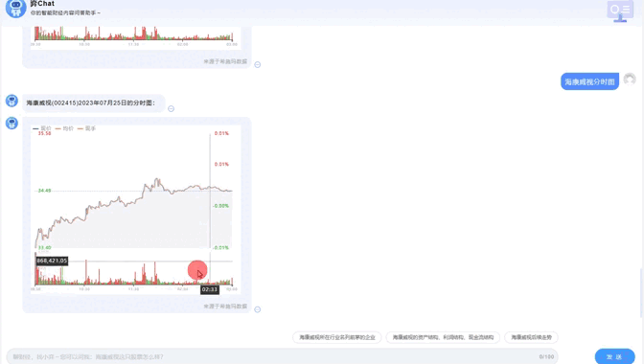Screen dimensions: 644x364
Task: Click the 34.49 mid price label
Action: [44, 191]
